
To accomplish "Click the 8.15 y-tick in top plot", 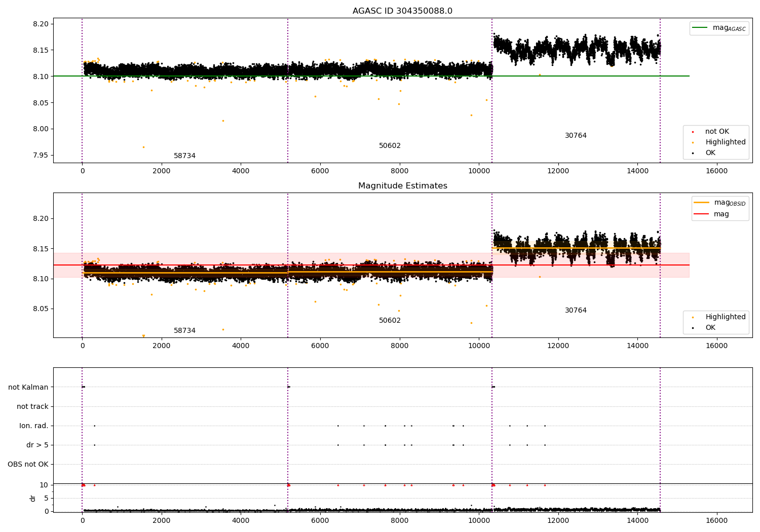I will click(40, 50).
